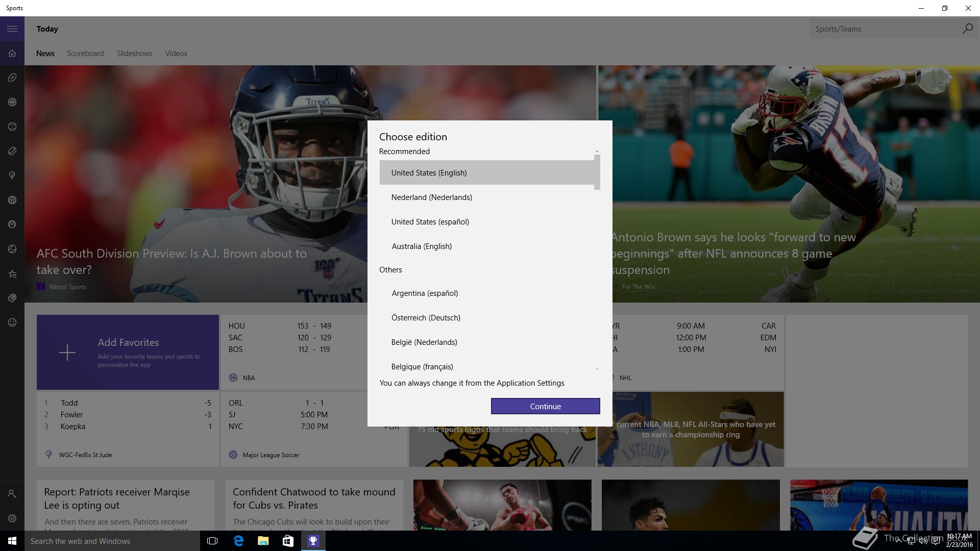Launch Microsoft Edge from taskbar
The height and width of the screenshot is (551, 980).
point(238,541)
